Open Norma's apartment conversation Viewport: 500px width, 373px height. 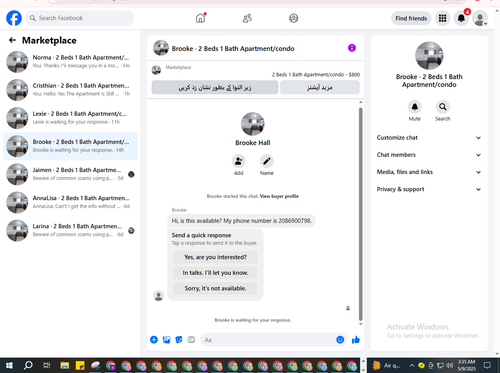point(70,62)
